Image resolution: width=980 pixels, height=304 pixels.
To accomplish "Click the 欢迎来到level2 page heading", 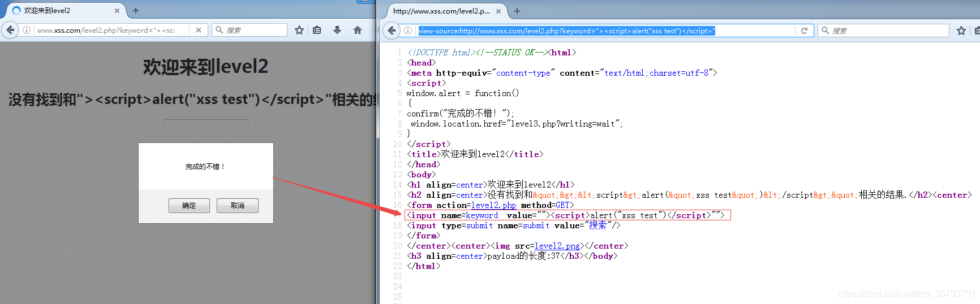I will (205, 67).
